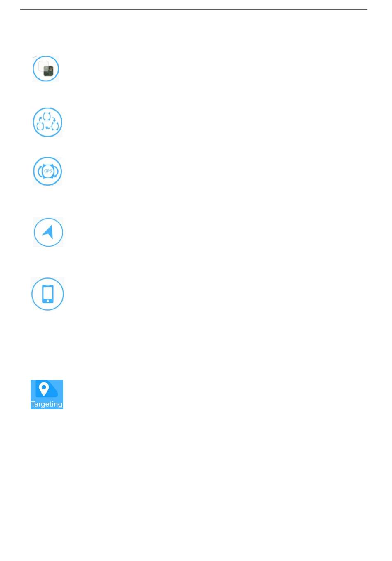Click the bottom-right watch in switch icon
The image size is (392, 561).
point(54,126)
